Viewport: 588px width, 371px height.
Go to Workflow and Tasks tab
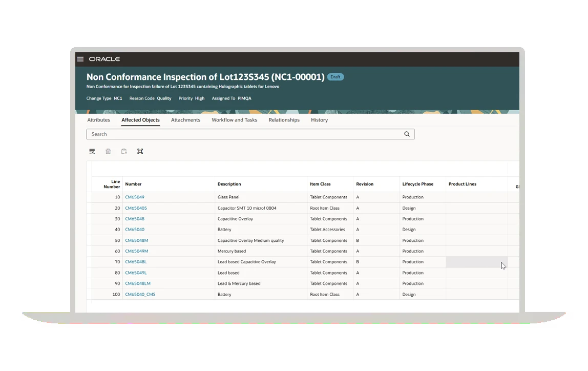point(234,120)
